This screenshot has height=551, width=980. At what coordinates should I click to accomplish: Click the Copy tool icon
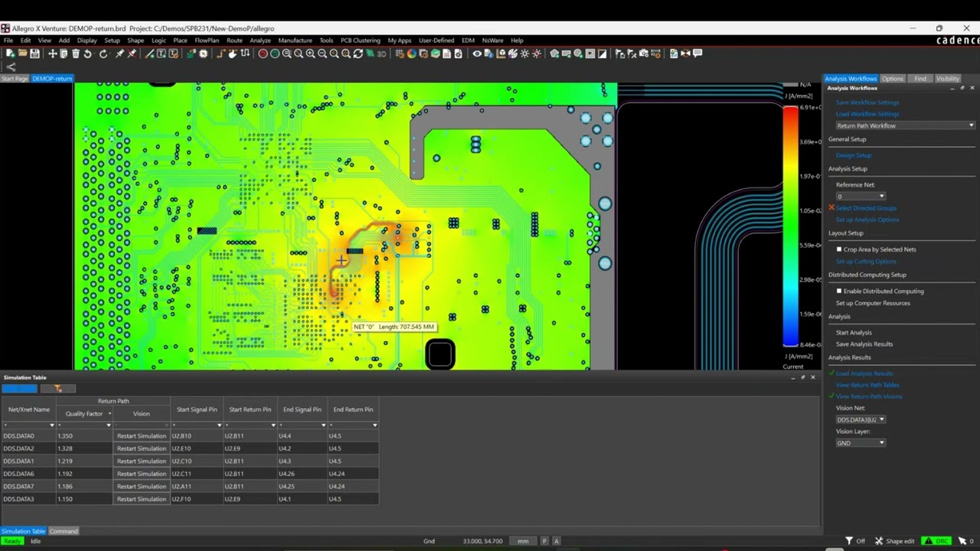click(64, 54)
